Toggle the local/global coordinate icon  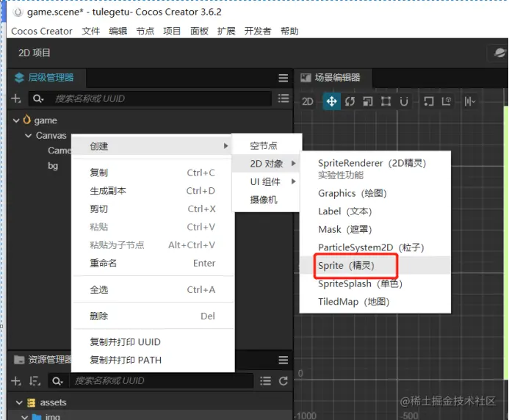click(447, 101)
